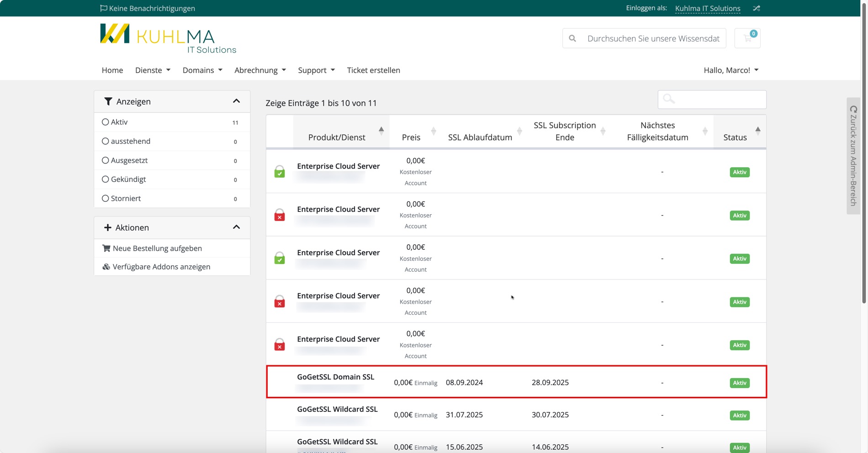868x453 pixels.
Task: Go to Home in navigation bar
Action: (x=112, y=70)
